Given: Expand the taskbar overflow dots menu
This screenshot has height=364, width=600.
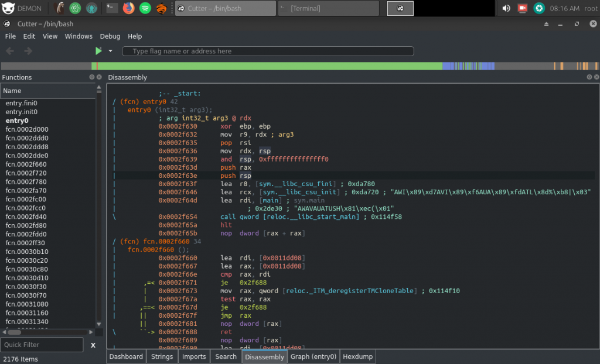Looking at the screenshot, I should (x=171, y=8).
